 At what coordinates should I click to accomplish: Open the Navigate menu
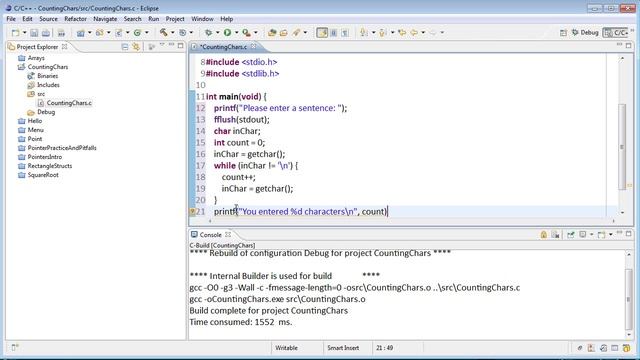coord(105,19)
